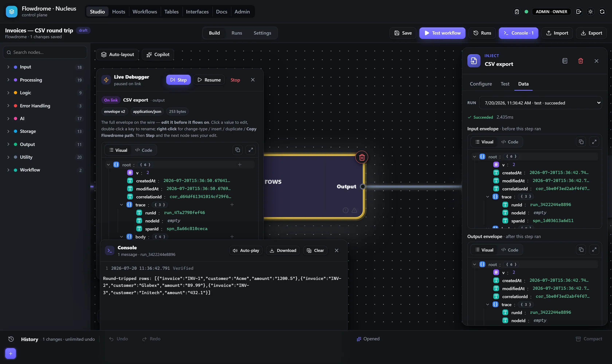Close the CSV export inspector panel

[596, 61]
